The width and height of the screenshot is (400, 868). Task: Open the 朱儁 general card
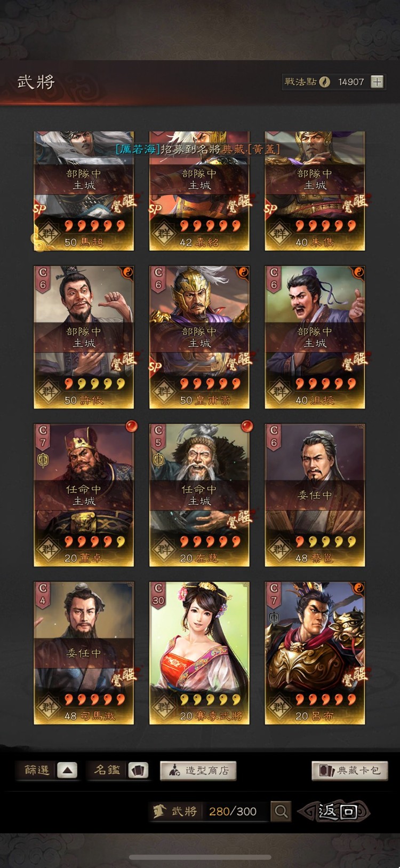point(315,191)
